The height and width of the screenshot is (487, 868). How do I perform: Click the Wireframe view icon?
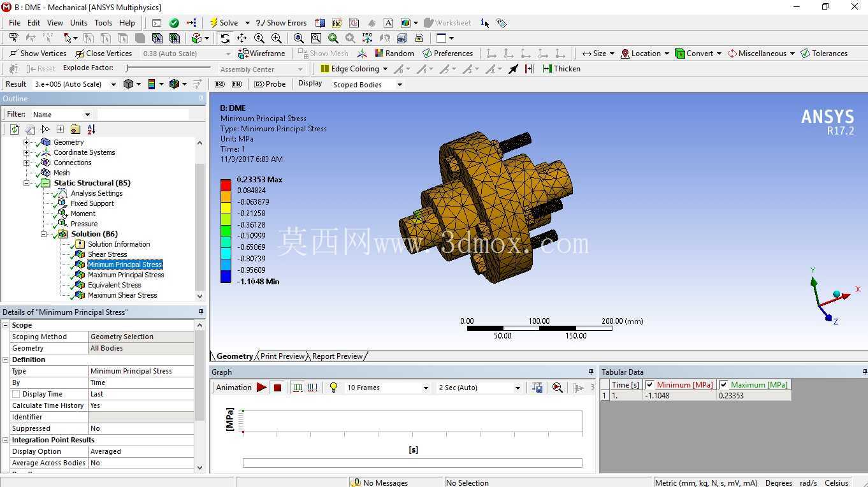click(261, 54)
